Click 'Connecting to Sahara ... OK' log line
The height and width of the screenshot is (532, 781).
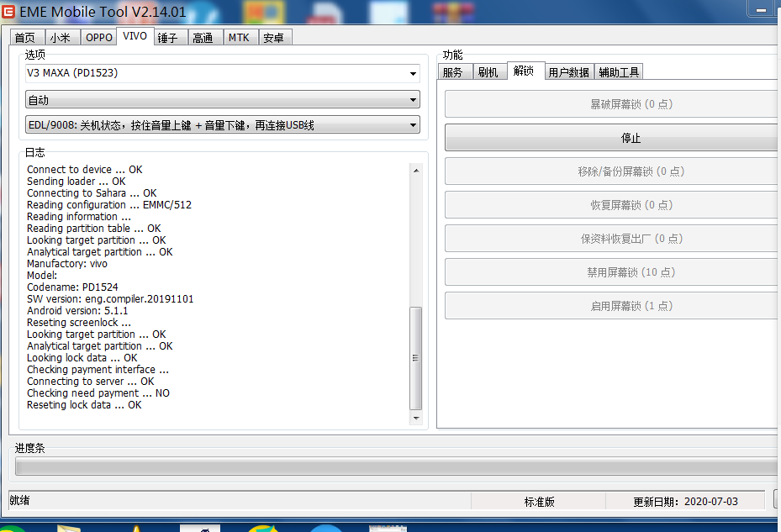coord(92,192)
